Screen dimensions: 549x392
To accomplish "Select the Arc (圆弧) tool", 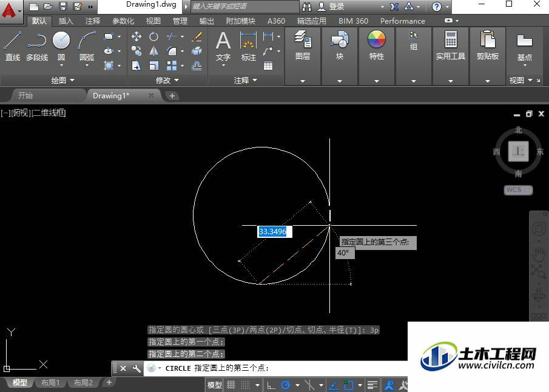I will [x=87, y=46].
